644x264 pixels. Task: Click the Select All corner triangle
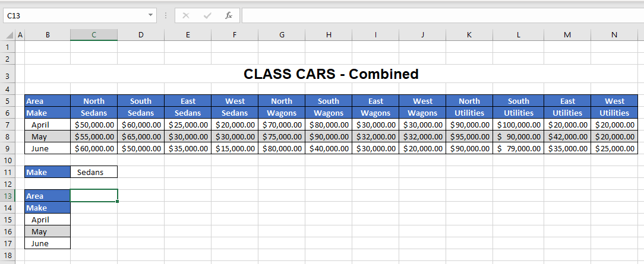tap(8, 35)
